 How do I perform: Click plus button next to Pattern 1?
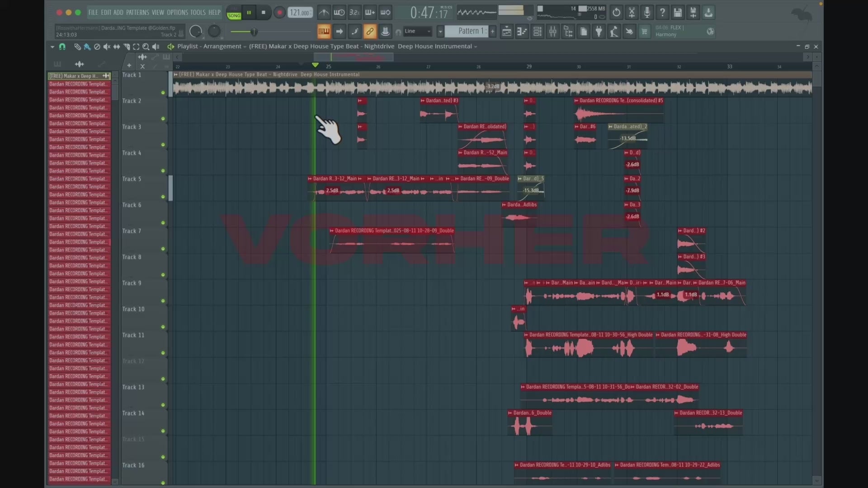coord(493,31)
